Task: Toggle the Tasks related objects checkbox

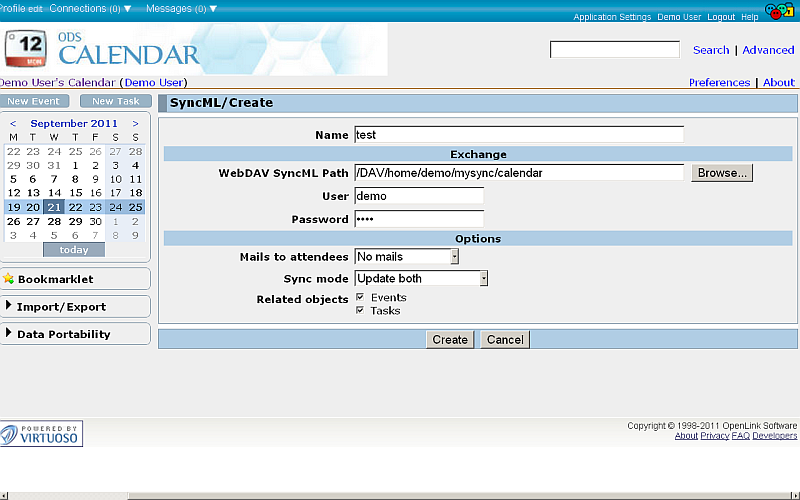Action: point(360,310)
